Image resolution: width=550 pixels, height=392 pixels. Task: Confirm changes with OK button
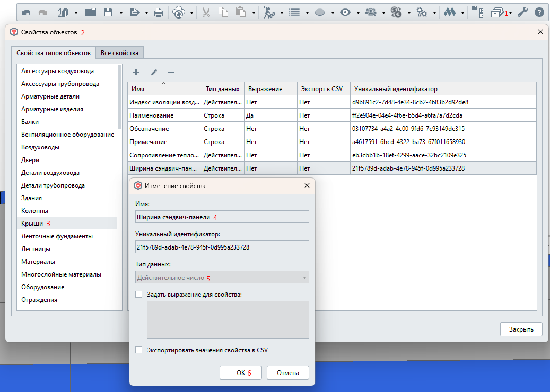point(241,373)
